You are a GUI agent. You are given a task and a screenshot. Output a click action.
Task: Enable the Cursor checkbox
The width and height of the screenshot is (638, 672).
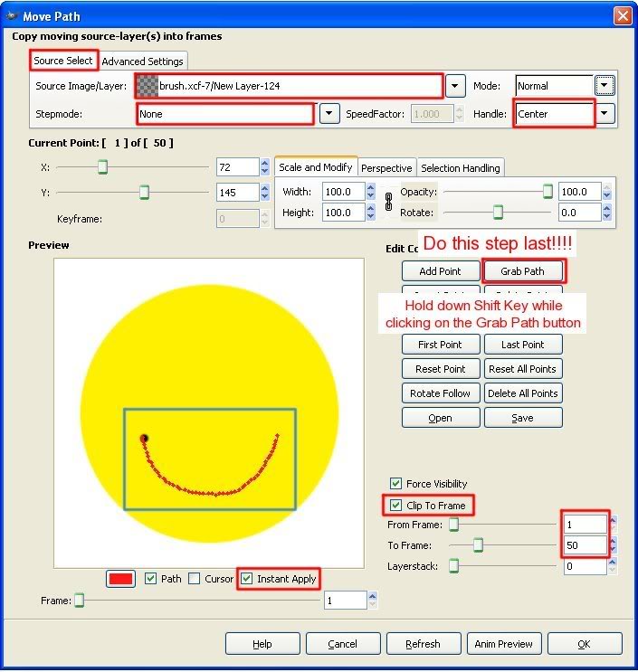(195, 579)
